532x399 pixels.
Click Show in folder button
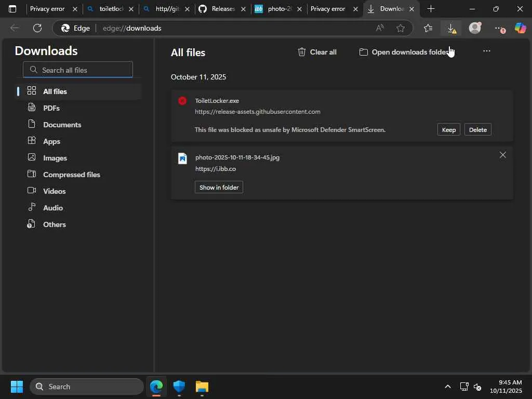(x=219, y=187)
